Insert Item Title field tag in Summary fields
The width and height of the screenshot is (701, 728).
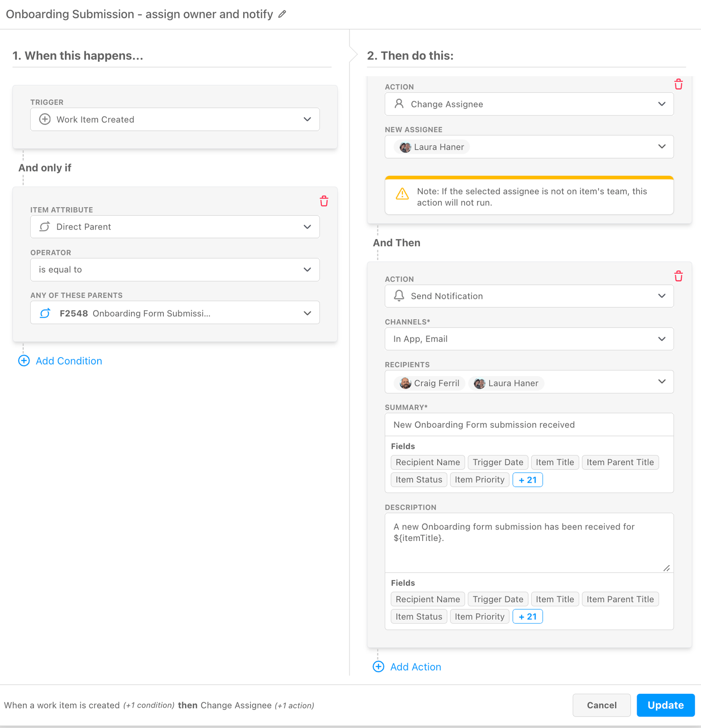tap(555, 462)
